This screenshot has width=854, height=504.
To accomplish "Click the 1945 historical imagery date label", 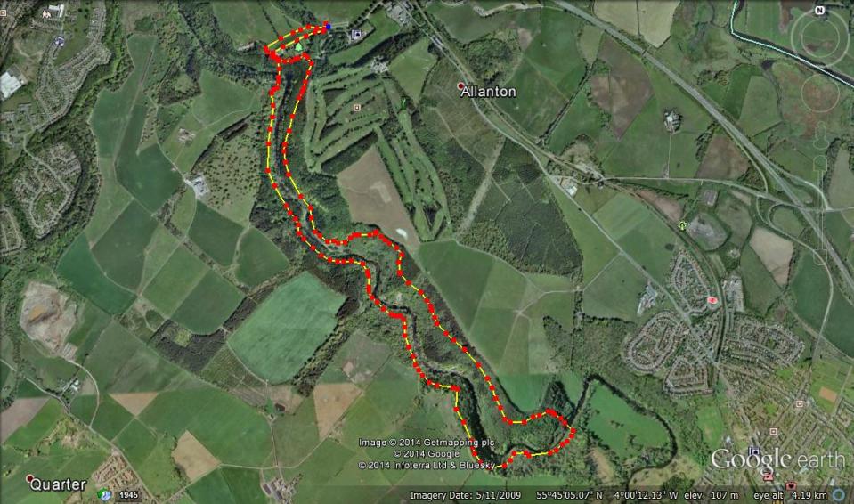I will point(128,495).
